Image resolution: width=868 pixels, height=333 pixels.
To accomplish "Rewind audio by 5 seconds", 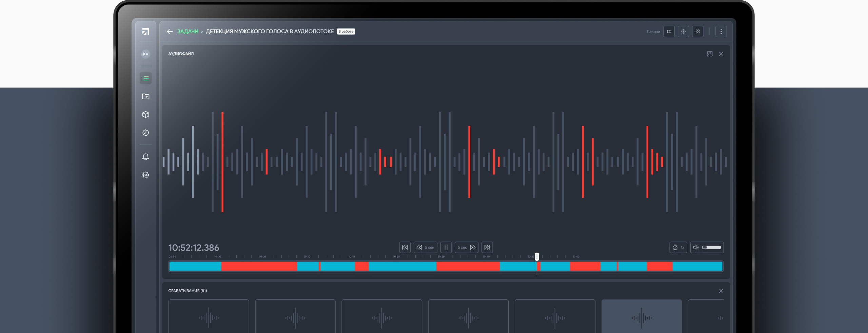I will [425, 248].
